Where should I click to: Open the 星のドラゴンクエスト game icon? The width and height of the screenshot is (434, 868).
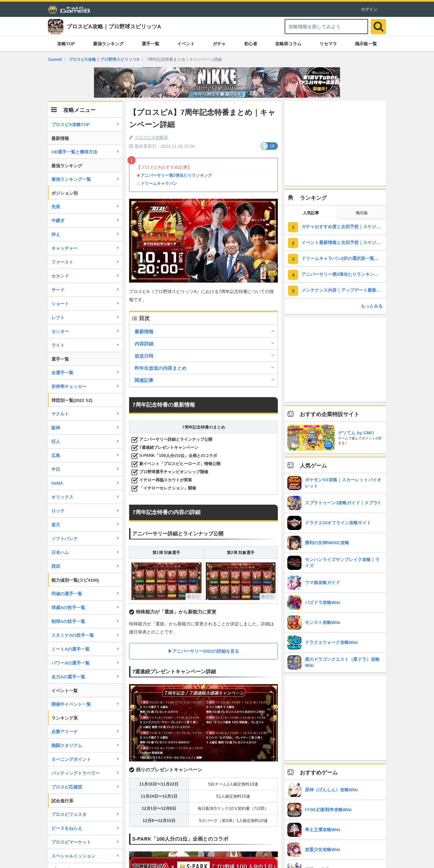click(x=294, y=662)
